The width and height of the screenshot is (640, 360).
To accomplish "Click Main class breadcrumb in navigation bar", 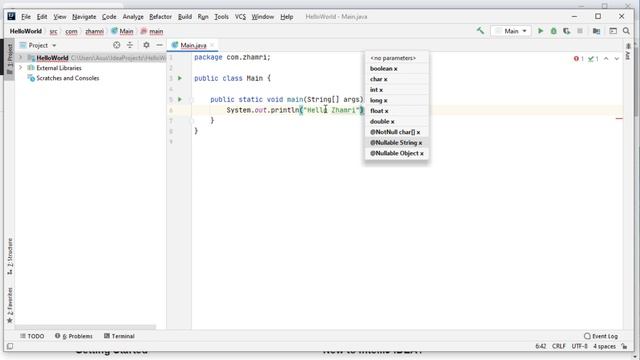I will 122,31.
